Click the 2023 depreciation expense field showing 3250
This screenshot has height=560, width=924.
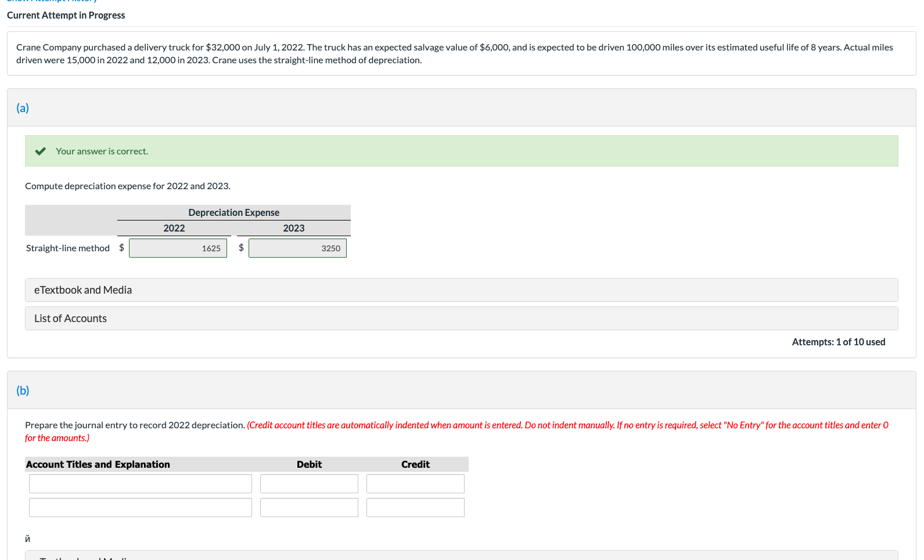[x=297, y=248]
